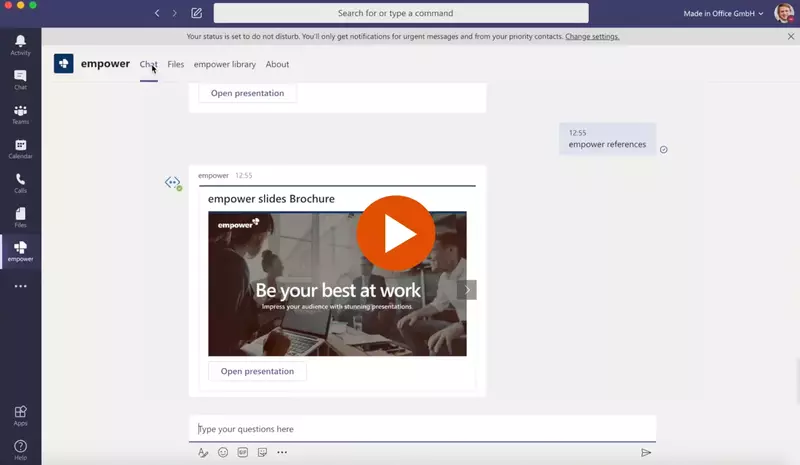
Task: Click the empower app name heading
Action: coord(105,64)
